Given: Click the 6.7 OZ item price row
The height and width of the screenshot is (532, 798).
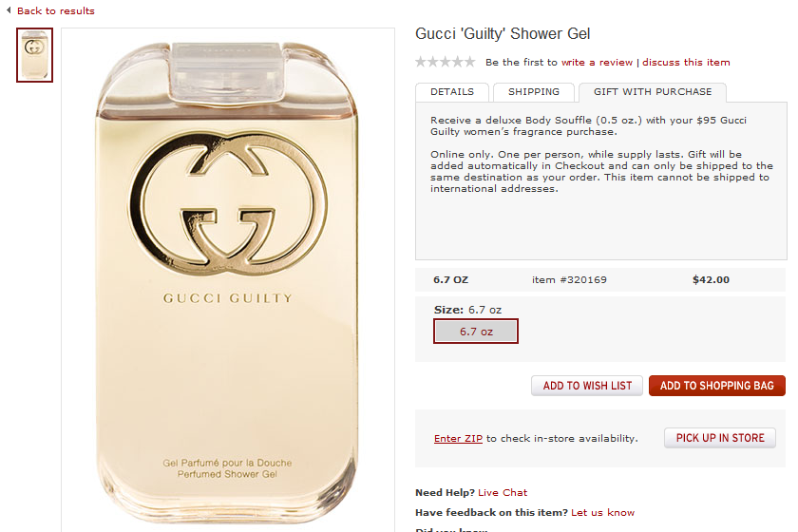Looking at the screenshot, I should (600, 279).
